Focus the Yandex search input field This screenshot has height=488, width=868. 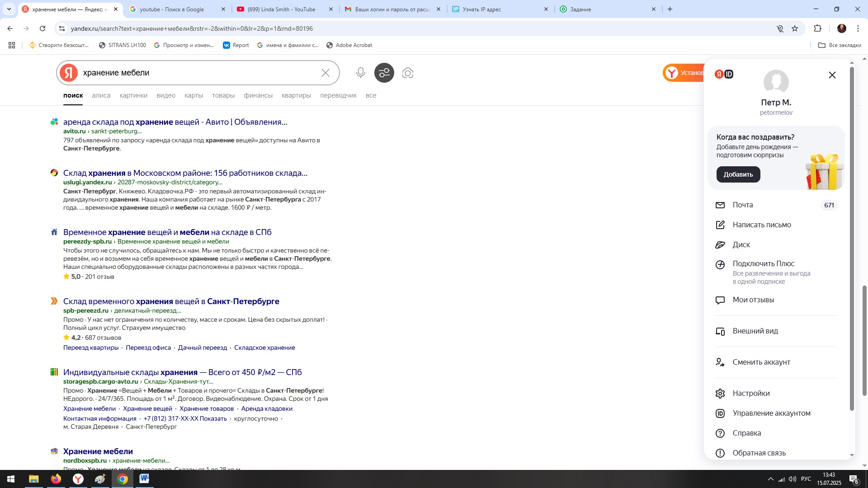[x=199, y=73]
